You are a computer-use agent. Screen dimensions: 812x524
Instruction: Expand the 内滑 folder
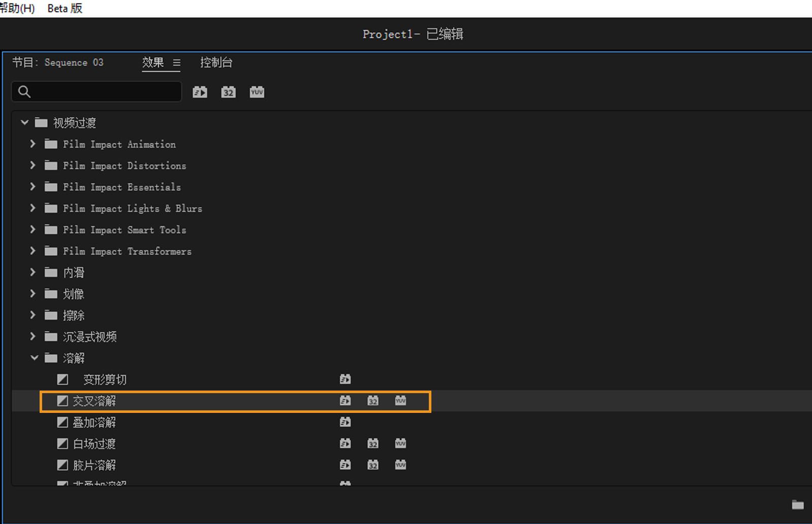[33, 272]
